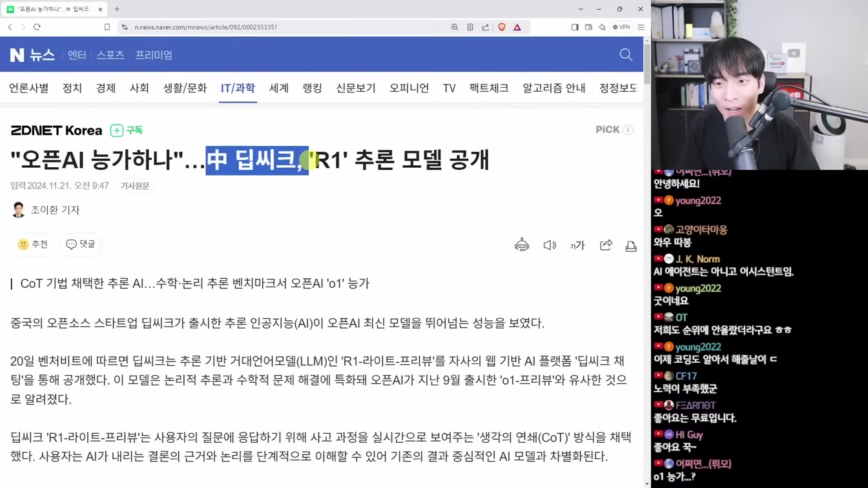Open the 기사원문 original article link
Viewport: 868px width, 488px height.
tap(135, 186)
